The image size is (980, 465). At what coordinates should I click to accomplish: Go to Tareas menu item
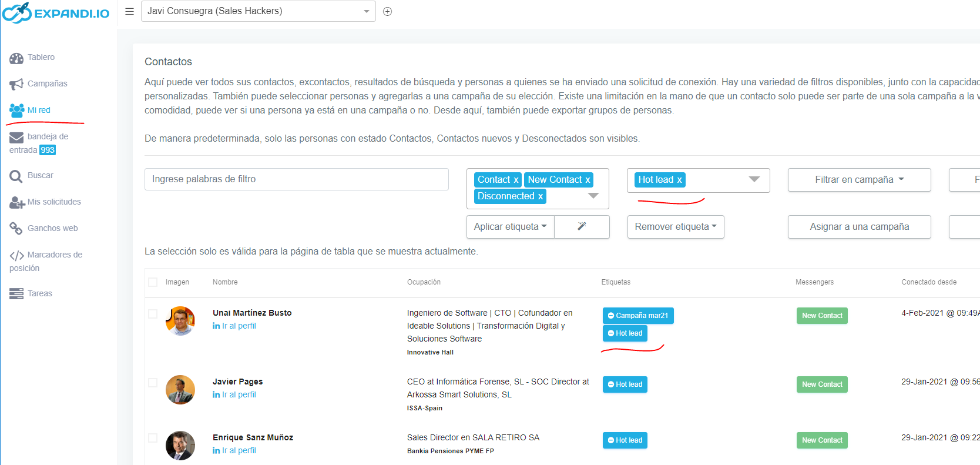(40, 293)
